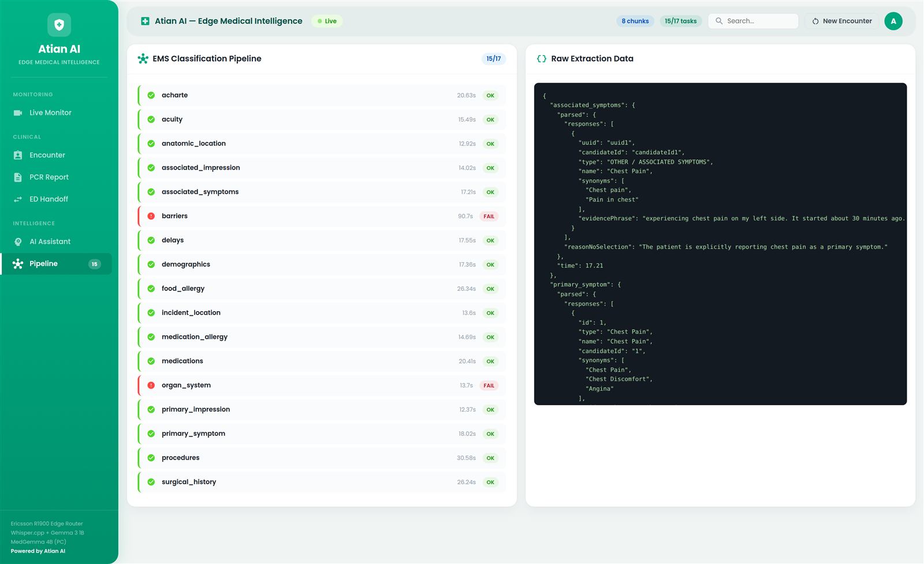Viewport: 924px width, 564px height.
Task: Select the organ_system task name
Action: pyautogui.click(x=186, y=385)
